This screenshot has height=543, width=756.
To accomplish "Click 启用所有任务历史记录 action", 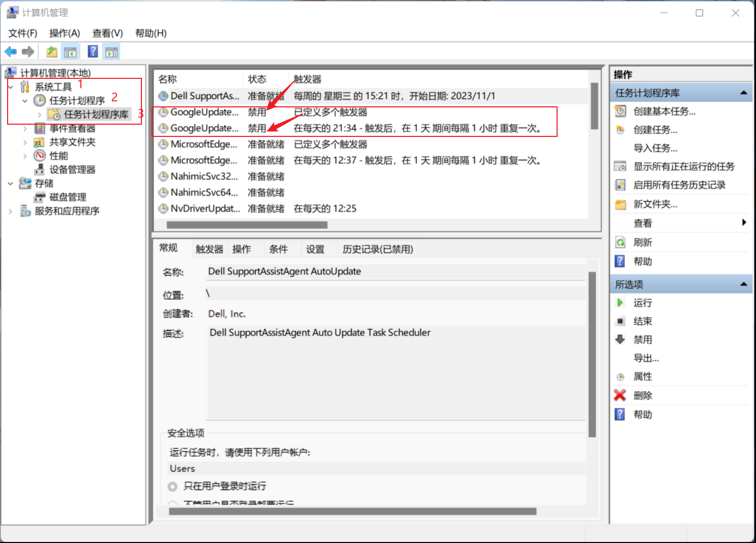I will (x=679, y=185).
